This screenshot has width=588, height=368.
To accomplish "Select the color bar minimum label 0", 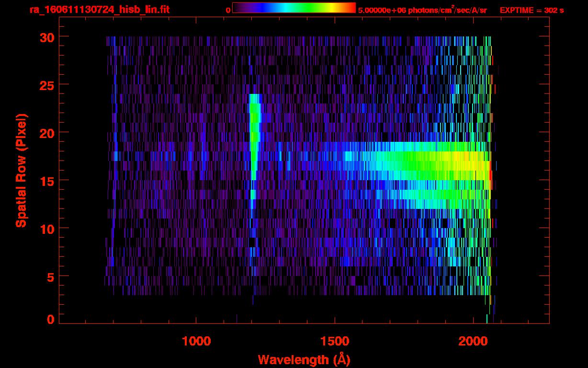I will 228,10.
